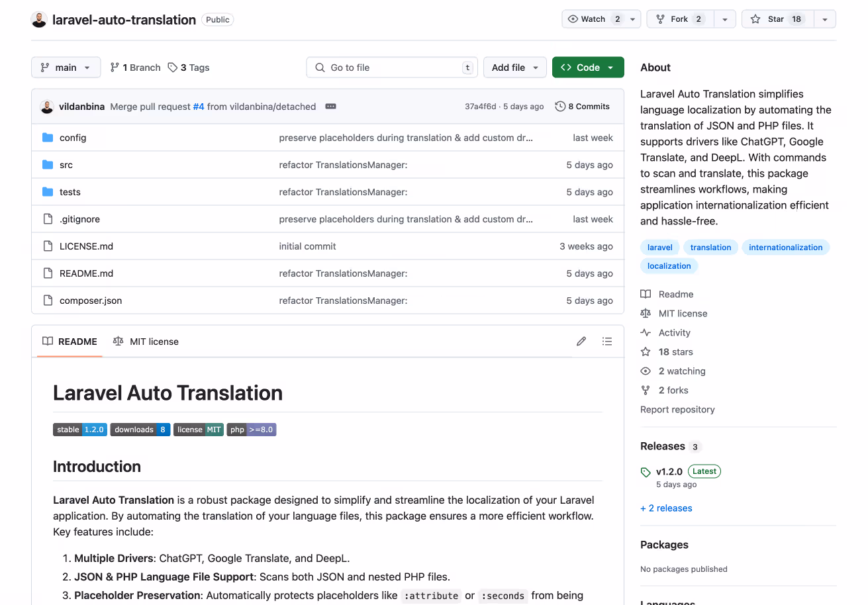Screen dimensions: 868x605
Task: Star the repository
Action: (x=777, y=19)
